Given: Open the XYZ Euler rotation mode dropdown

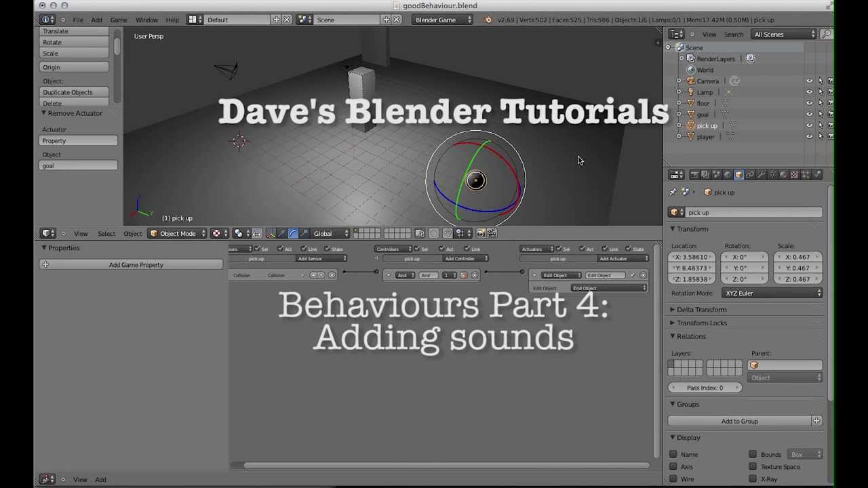Looking at the screenshot, I should [772, 293].
